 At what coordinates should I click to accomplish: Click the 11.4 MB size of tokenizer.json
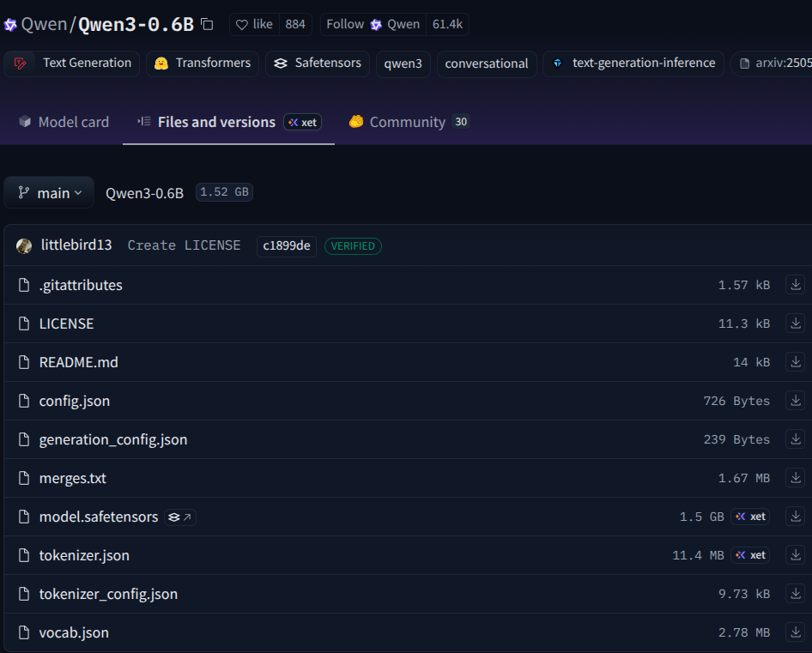click(x=698, y=556)
